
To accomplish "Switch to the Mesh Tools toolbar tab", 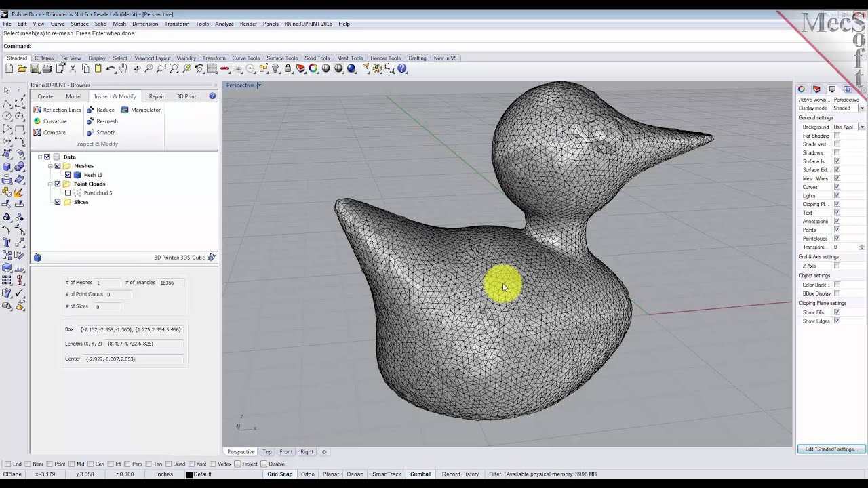I will point(350,58).
